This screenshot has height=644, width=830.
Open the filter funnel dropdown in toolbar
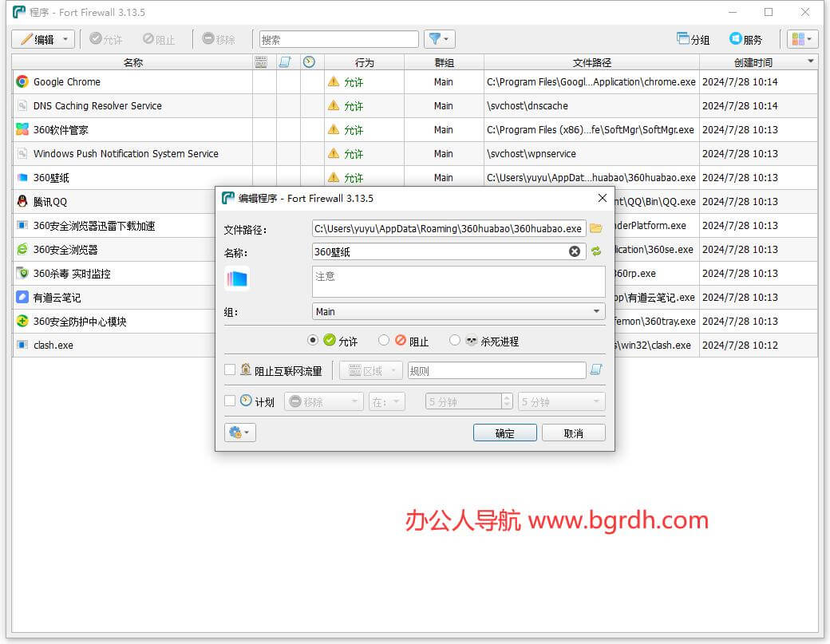click(439, 39)
